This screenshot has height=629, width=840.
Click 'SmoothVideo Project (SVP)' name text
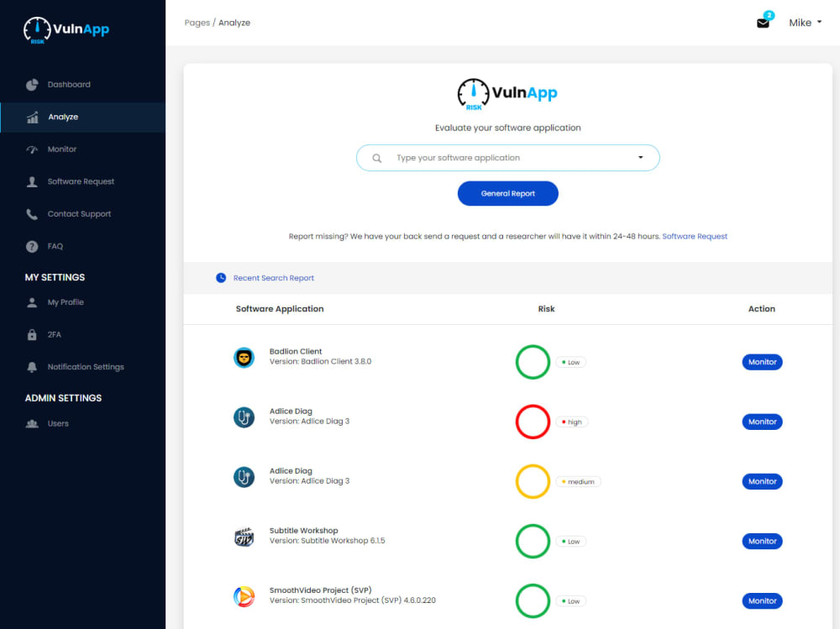[320, 590]
